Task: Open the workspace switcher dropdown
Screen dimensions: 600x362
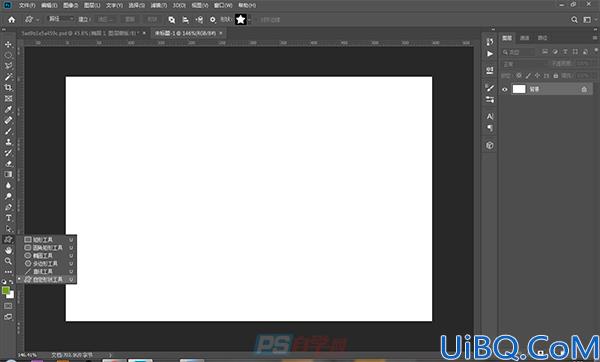Action: pyautogui.click(x=589, y=20)
